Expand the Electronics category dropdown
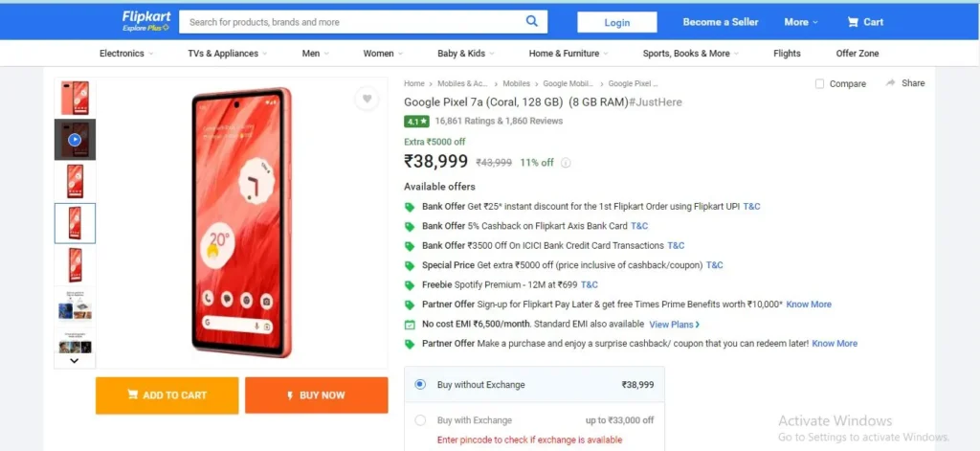Viewport: 980px width, 451px height. coord(126,54)
